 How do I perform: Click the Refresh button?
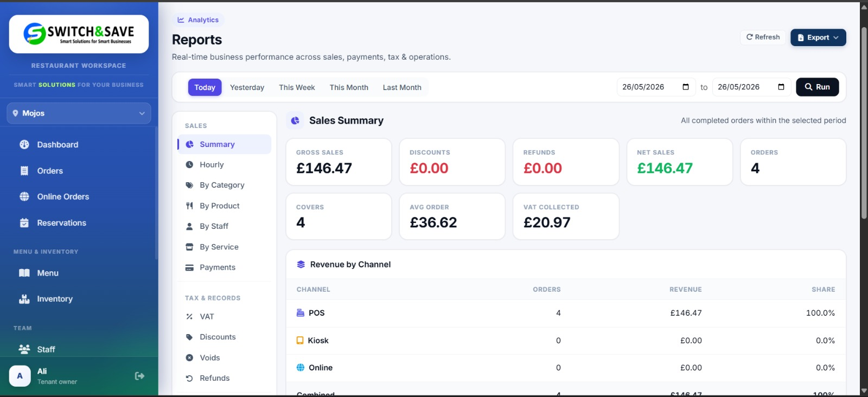[x=763, y=37]
